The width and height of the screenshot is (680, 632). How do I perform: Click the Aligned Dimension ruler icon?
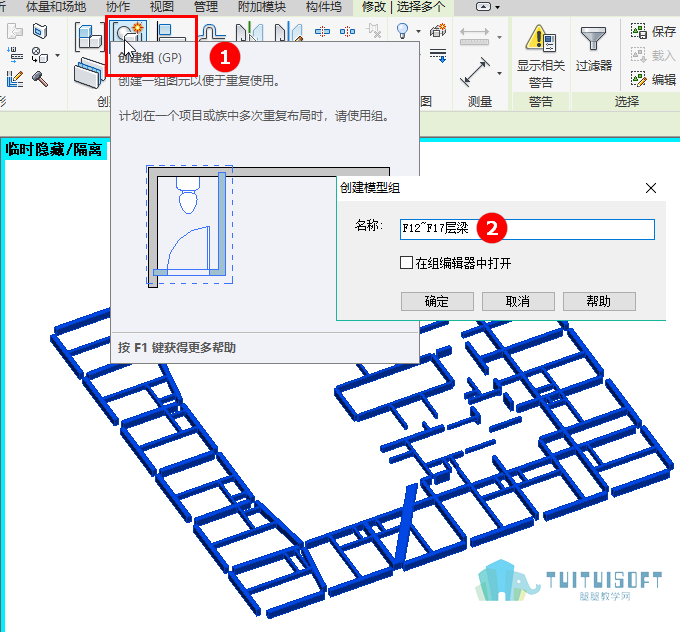[474, 36]
